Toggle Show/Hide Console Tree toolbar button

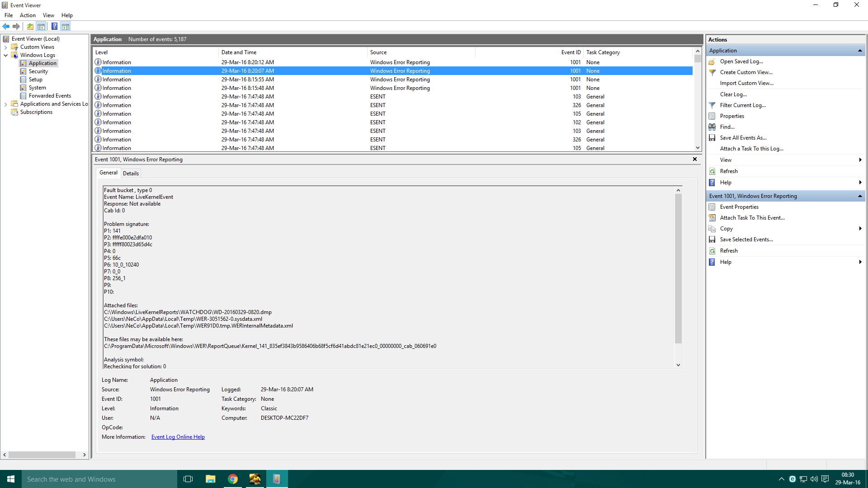pyautogui.click(x=41, y=26)
